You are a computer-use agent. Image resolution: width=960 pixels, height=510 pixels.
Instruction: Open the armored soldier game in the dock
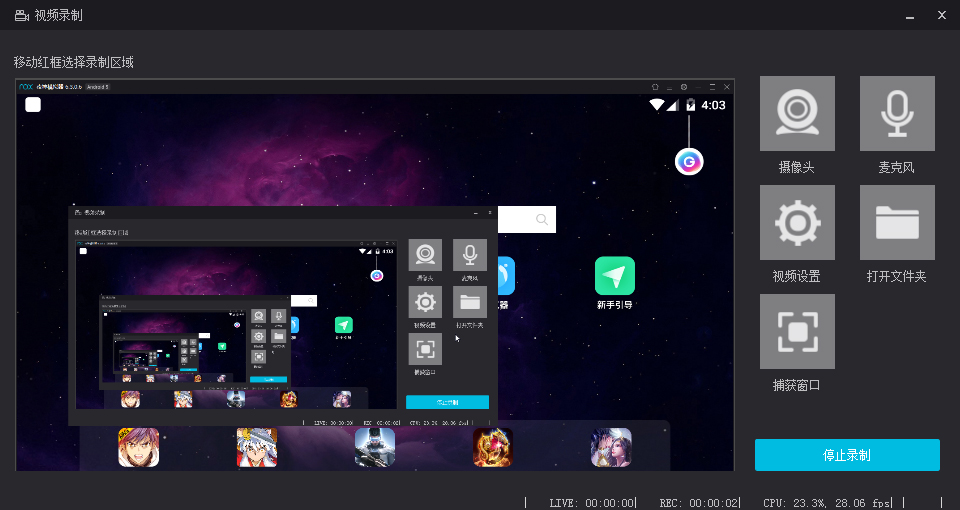pyautogui.click(x=375, y=448)
